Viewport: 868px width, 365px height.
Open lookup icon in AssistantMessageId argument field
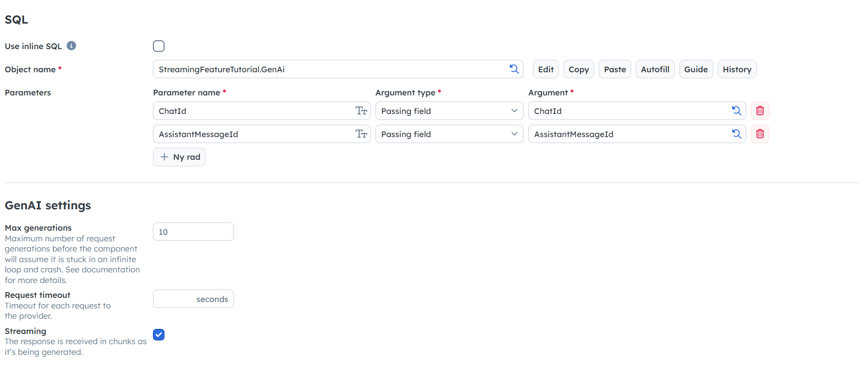736,134
